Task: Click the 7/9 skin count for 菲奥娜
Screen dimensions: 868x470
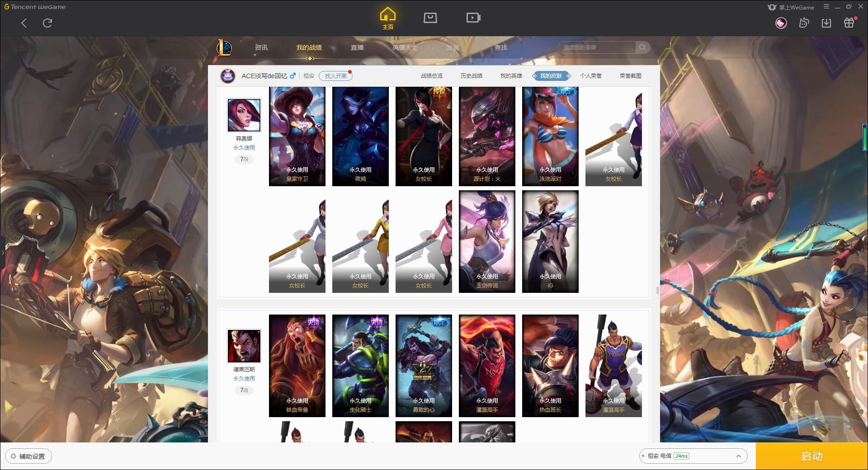Action: [x=244, y=159]
